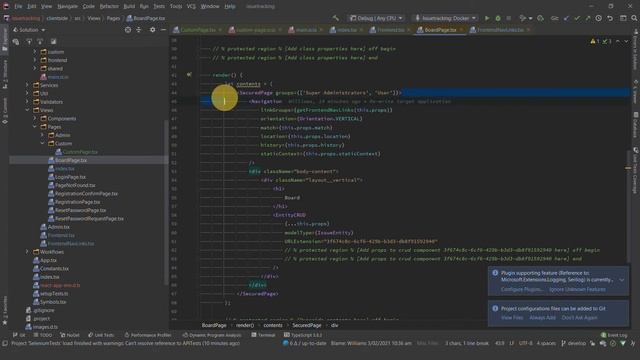Expand the Services folder
This screenshot has width=640, height=360.
[x=27, y=85]
